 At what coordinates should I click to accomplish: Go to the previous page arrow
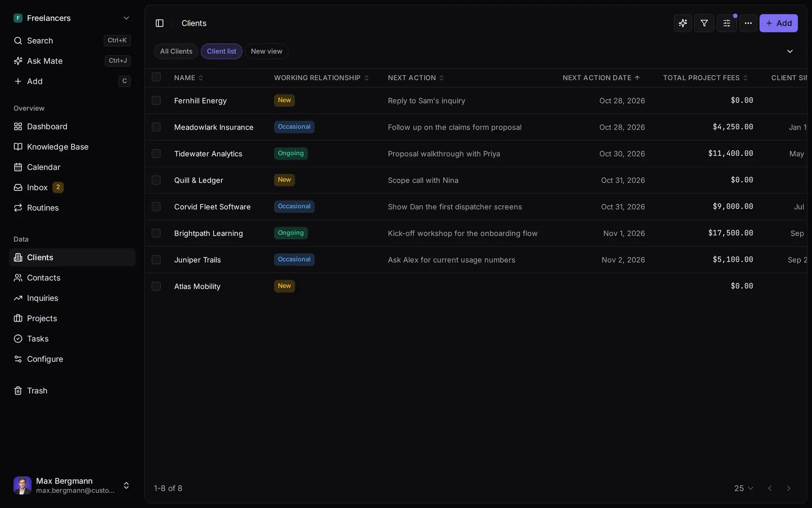click(x=770, y=488)
